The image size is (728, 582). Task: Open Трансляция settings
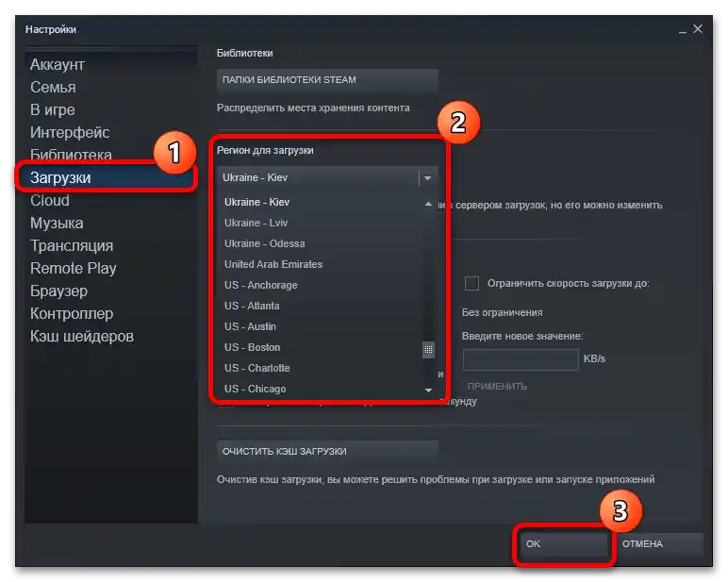click(x=72, y=245)
